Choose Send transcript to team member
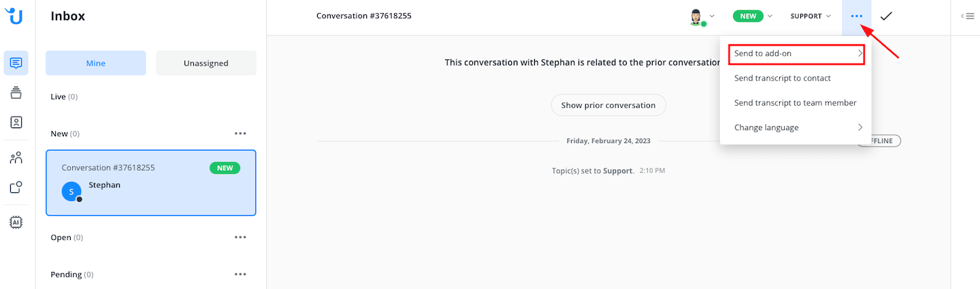 pos(795,103)
